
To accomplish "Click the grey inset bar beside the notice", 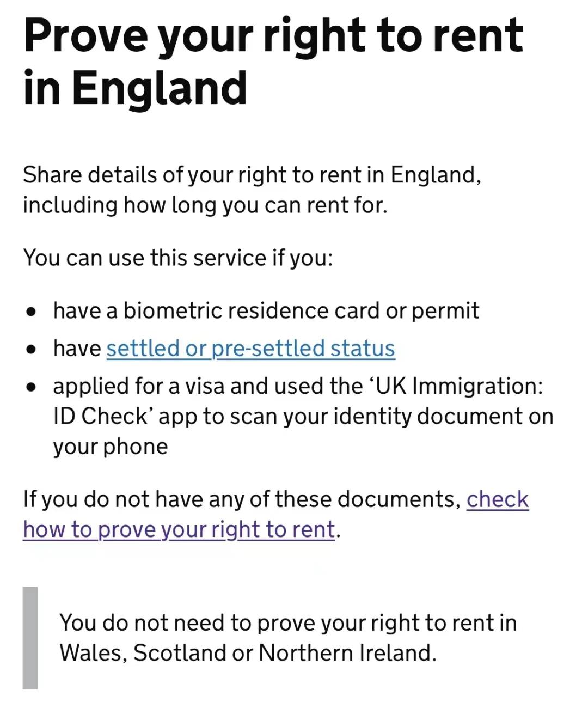I will pos(30,638).
